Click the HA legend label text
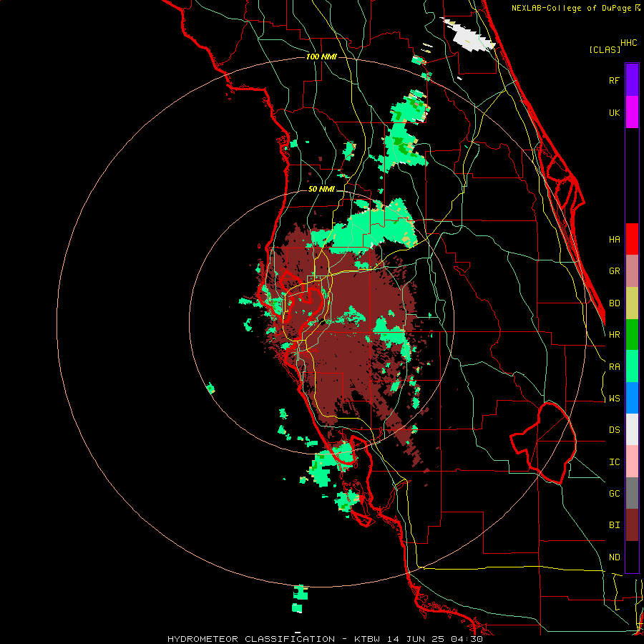The image size is (644, 644). [x=614, y=239]
